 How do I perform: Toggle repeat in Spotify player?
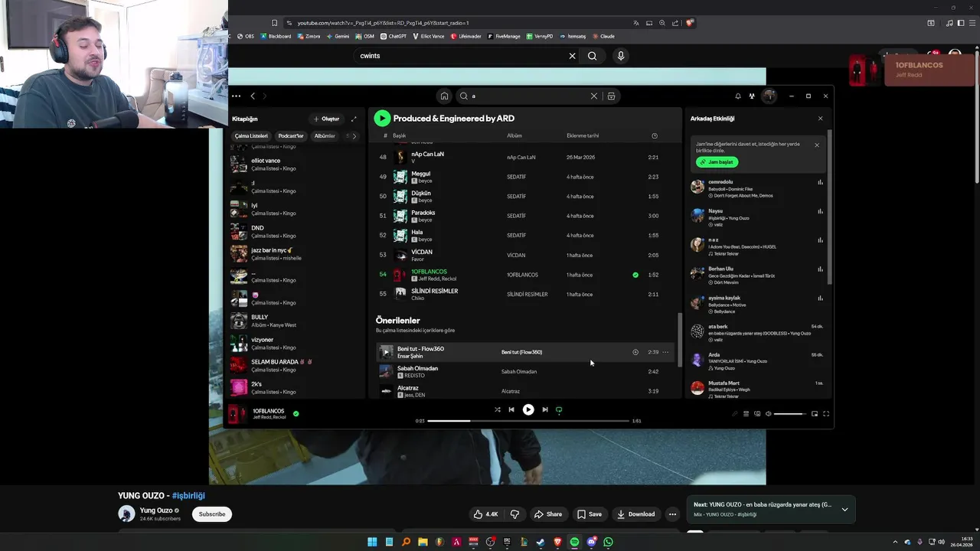pyautogui.click(x=559, y=409)
